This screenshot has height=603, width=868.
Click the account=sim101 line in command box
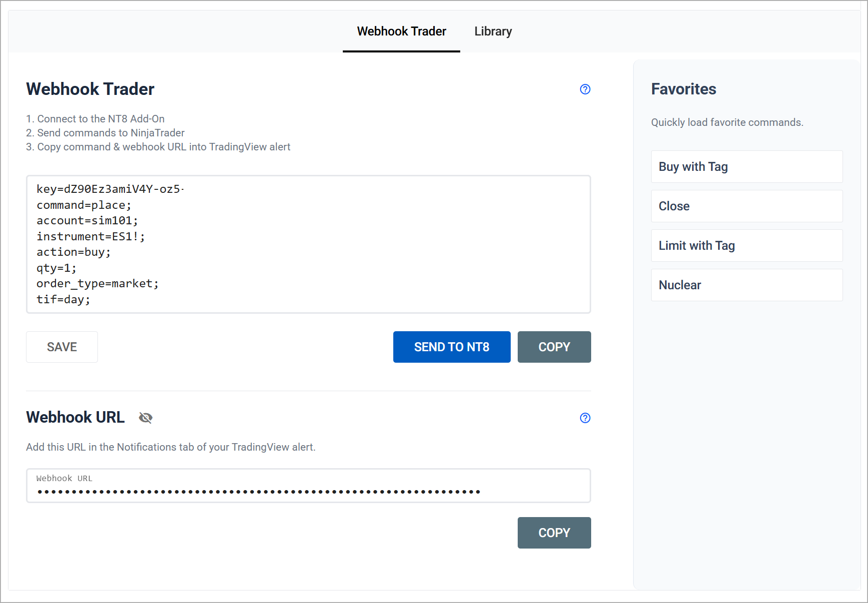click(x=87, y=221)
